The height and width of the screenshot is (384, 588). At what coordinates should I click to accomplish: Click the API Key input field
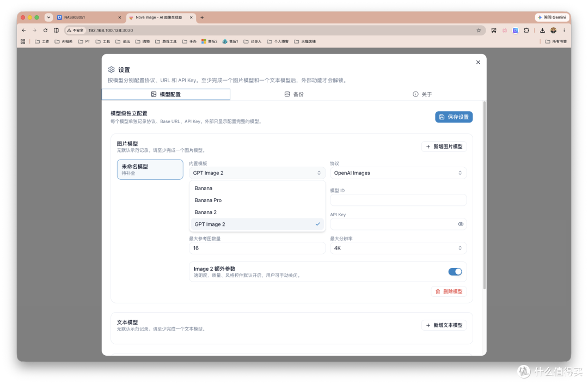(398, 224)
